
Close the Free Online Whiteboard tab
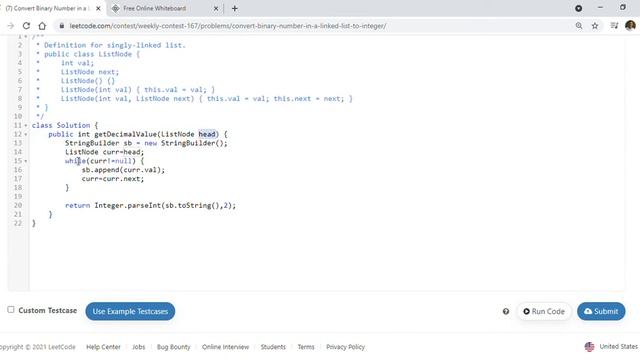point(216,8)
